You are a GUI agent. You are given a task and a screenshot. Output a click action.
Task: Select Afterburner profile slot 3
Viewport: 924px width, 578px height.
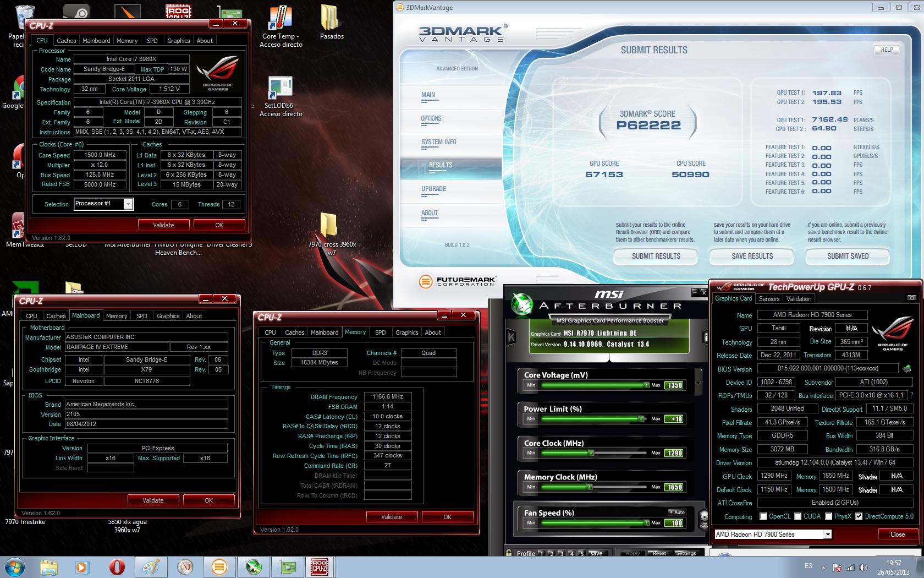click(562, 553)
